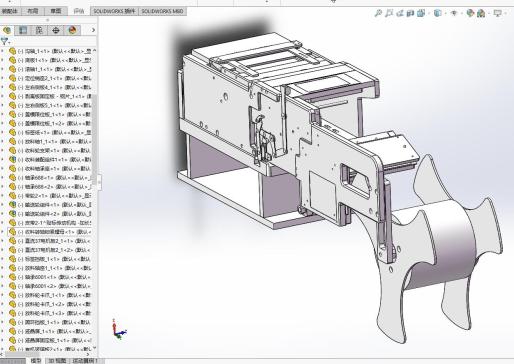The width and height of the screenshot is (514, 364).
Task: Open the Display Style dropdown arrow
Action: pyautogui.click(x=445, y=13)
